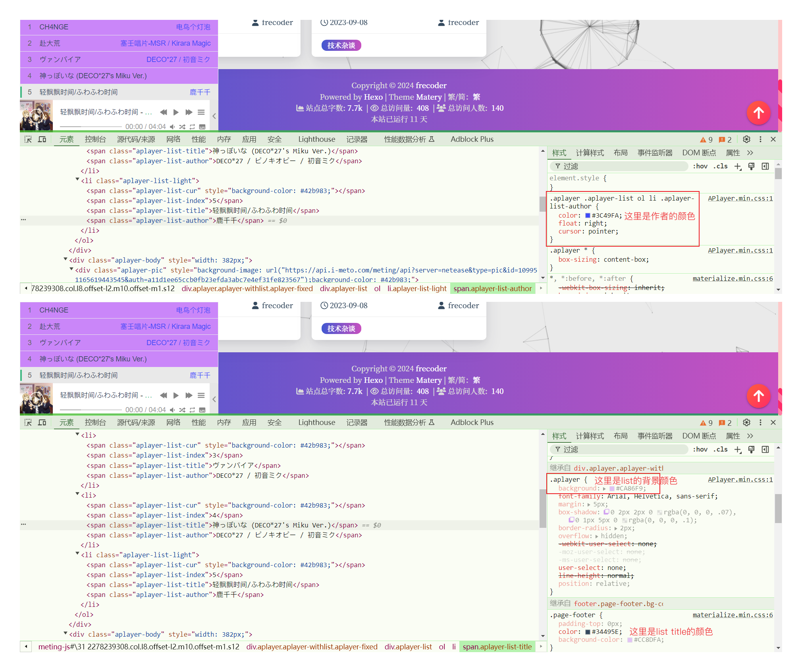Image resolution: width=802 pixels, height=672 pixels.
Task: Toggle shuffle order in top APlayer
Action: tap(182, 127)
